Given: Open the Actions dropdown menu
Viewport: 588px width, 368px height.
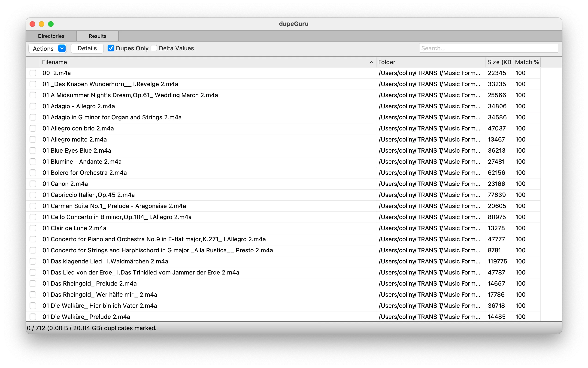Looking at the screenshot, I should (x=43, y=48).
